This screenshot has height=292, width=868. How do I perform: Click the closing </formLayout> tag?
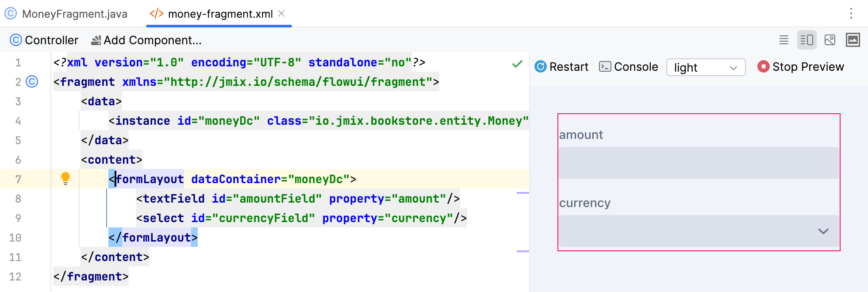[x=153, y=238]
